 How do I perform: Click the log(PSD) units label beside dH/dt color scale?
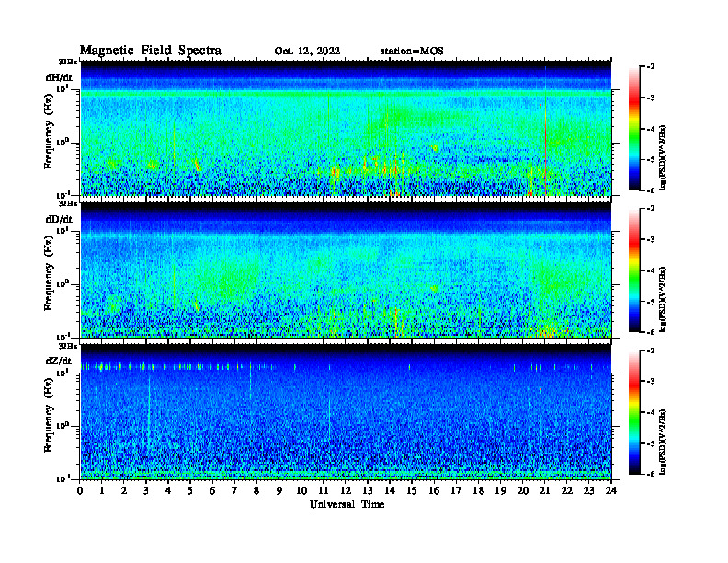click(663, 157)
